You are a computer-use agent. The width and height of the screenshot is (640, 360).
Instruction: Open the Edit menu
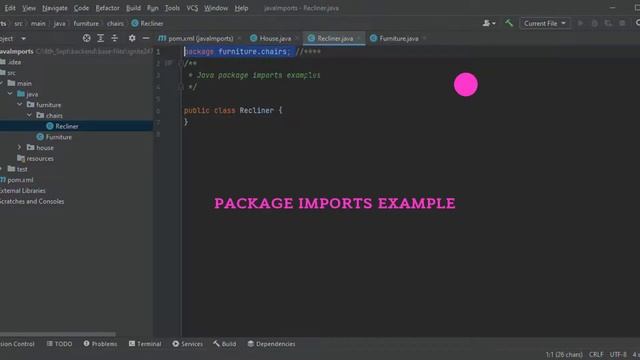(10, 8)
